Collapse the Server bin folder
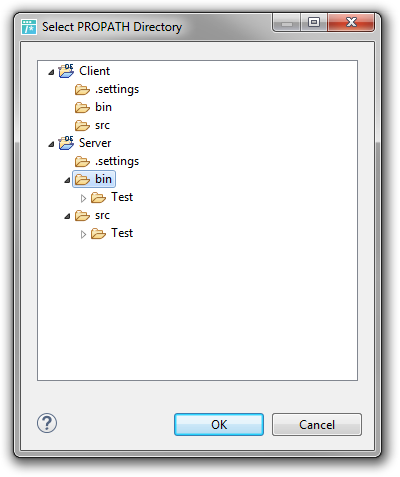The height and width of the screenshot is (477, 400). point(67,180)
